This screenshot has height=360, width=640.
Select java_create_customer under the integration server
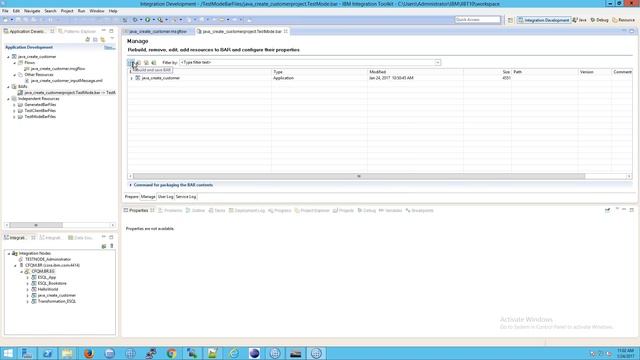tap(56, 295)
